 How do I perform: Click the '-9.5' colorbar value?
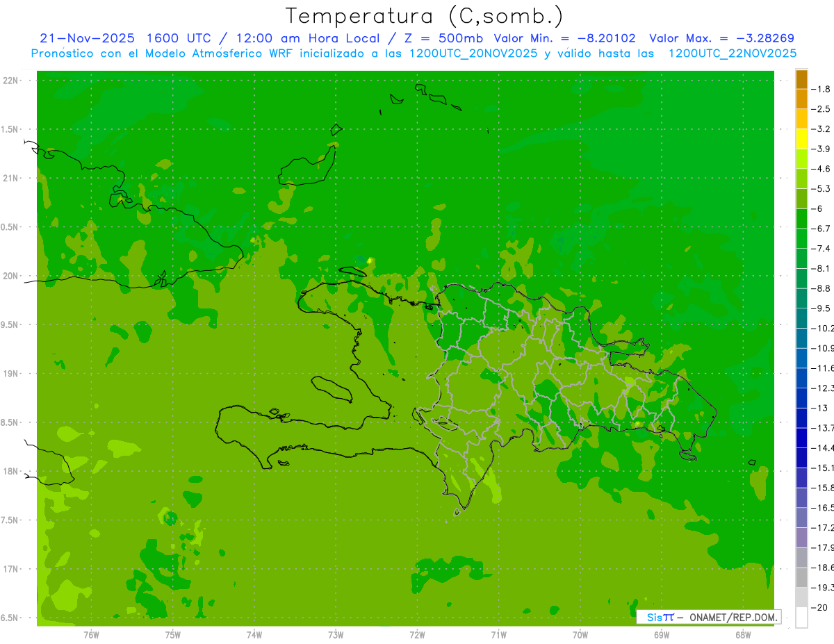click(x=821, y=308)
